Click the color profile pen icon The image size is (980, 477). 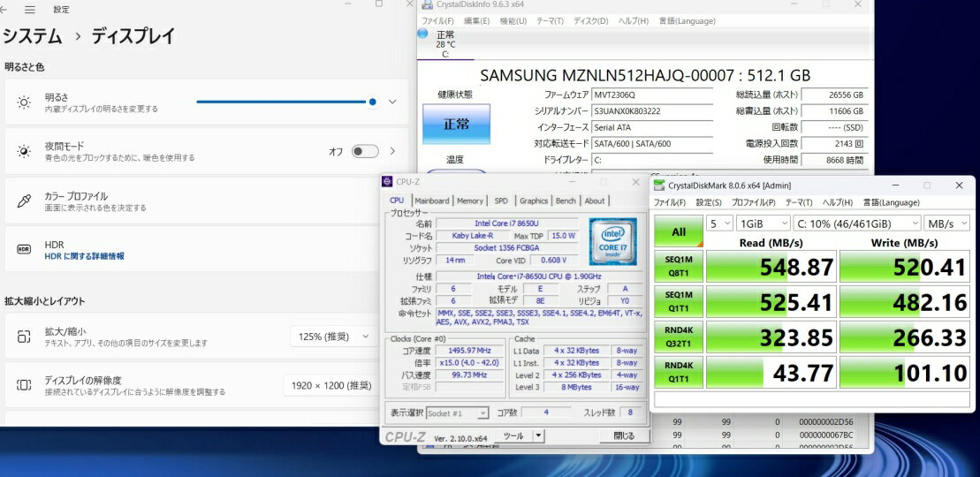pyautogui.click(x=24, y=201)
